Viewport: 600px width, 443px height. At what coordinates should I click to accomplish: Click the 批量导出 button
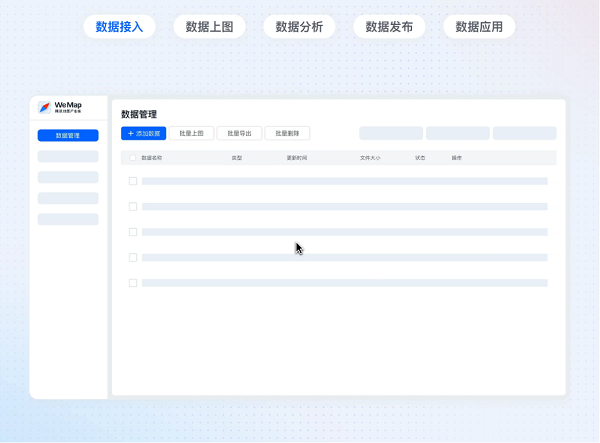(x=240, y=134)
